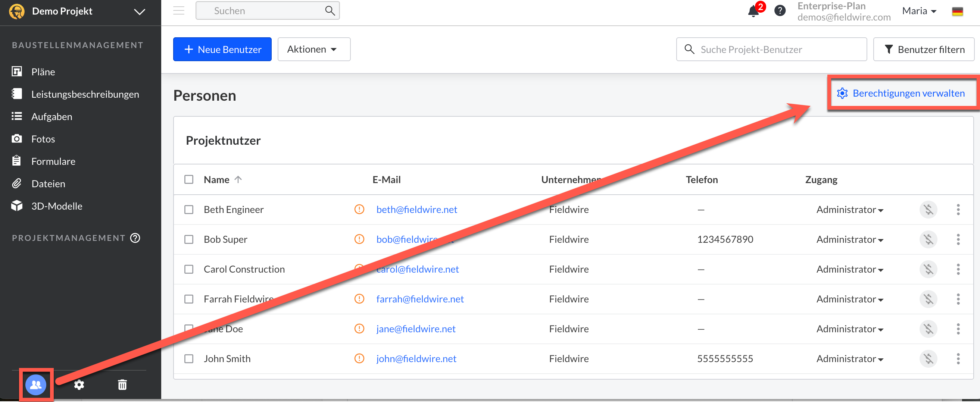Open jane@fieldwire.net email link
Screen dimensions: 980x402
click(416, 329)
